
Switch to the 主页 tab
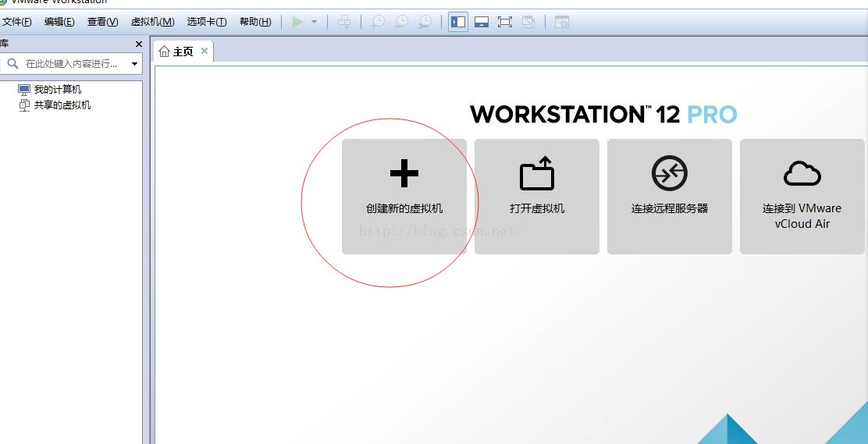click(183, 52)
